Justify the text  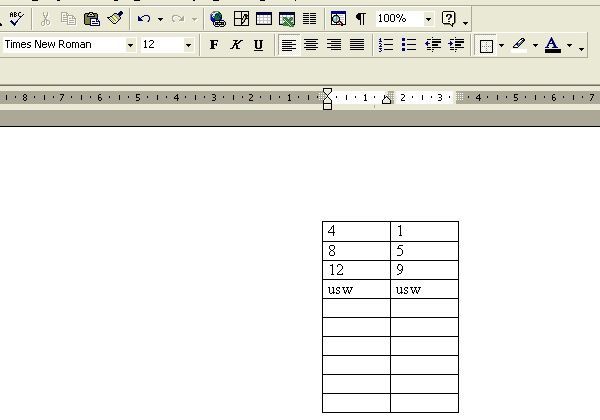tap(357, 45)
